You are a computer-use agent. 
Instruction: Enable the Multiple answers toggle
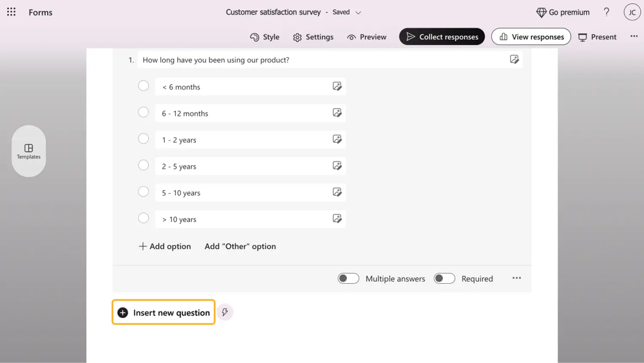348,279
